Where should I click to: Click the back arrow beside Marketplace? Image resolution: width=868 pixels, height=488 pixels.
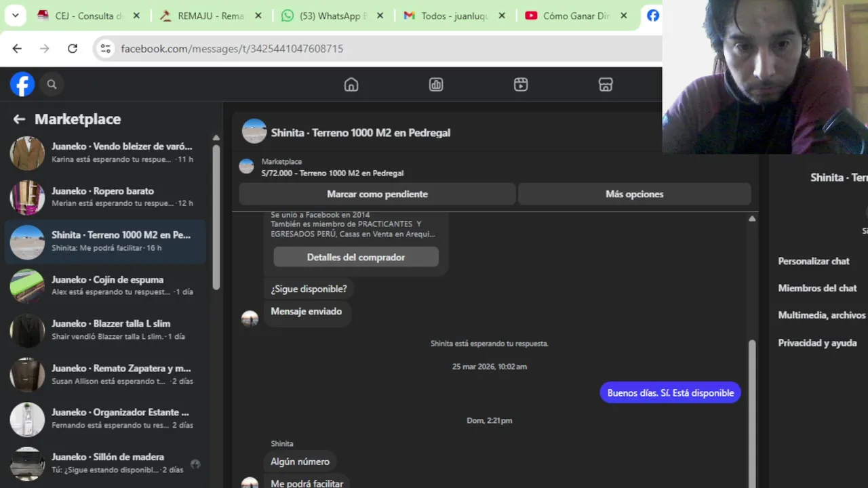(19, 119)
